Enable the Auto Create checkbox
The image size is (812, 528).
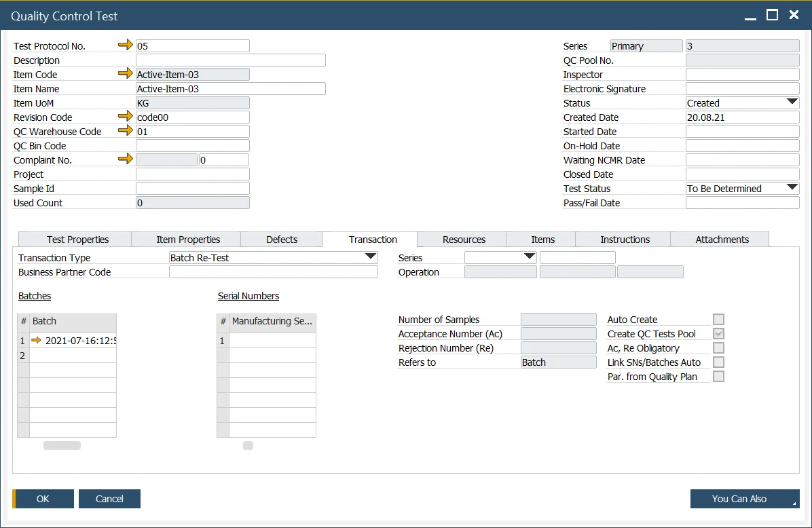click(718, 320)
